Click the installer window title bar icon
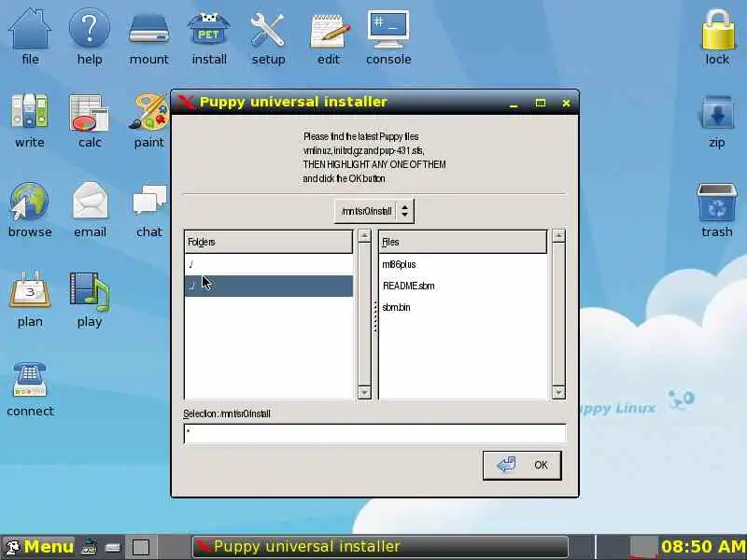This screenshot has height=560, width=747. (x=186, y=102)
